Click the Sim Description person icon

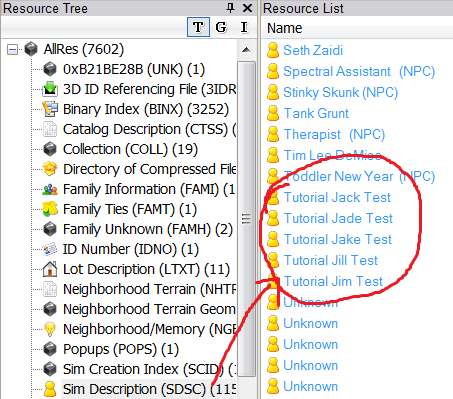tap(50, 389)
